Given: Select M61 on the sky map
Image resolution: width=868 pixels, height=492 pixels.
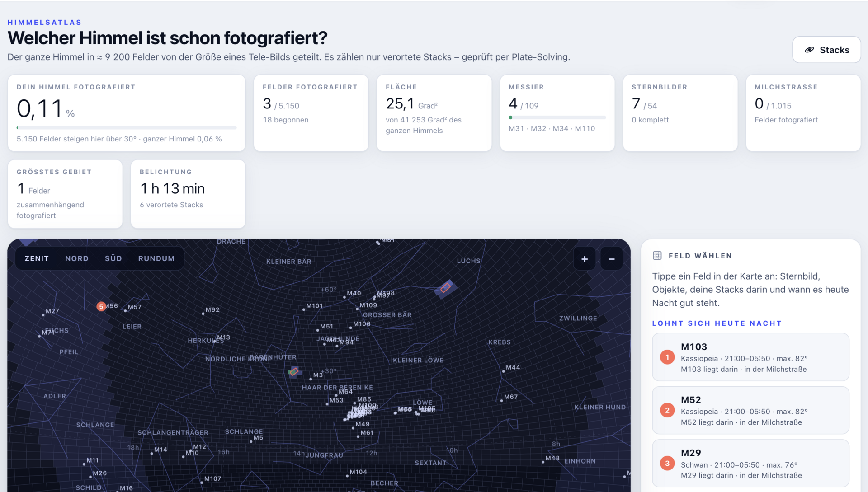Looking at the screenshot, I should coord(358,436).
